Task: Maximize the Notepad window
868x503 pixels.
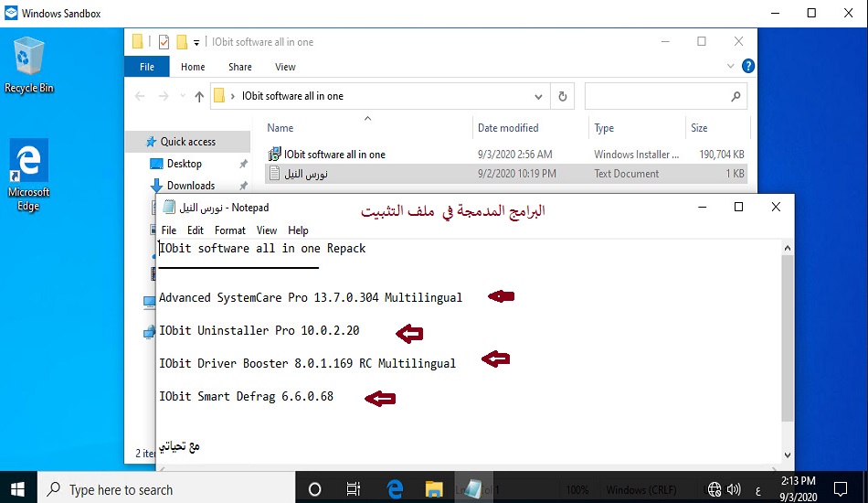Action: tap(738, 207)
